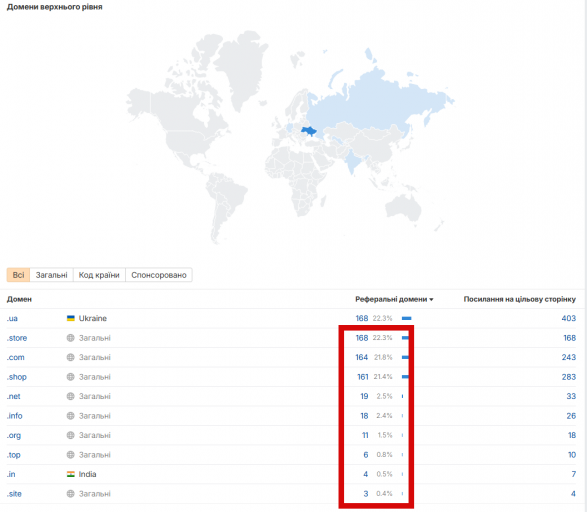Switch to the Загальні tab
Screen dimensions: 587x512
(52, 275)
